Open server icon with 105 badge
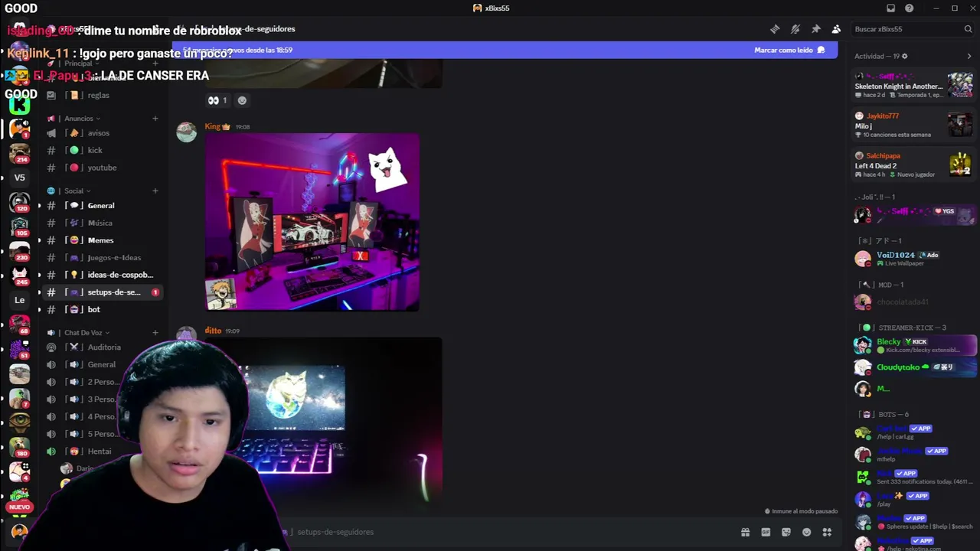 pos(19,227)
